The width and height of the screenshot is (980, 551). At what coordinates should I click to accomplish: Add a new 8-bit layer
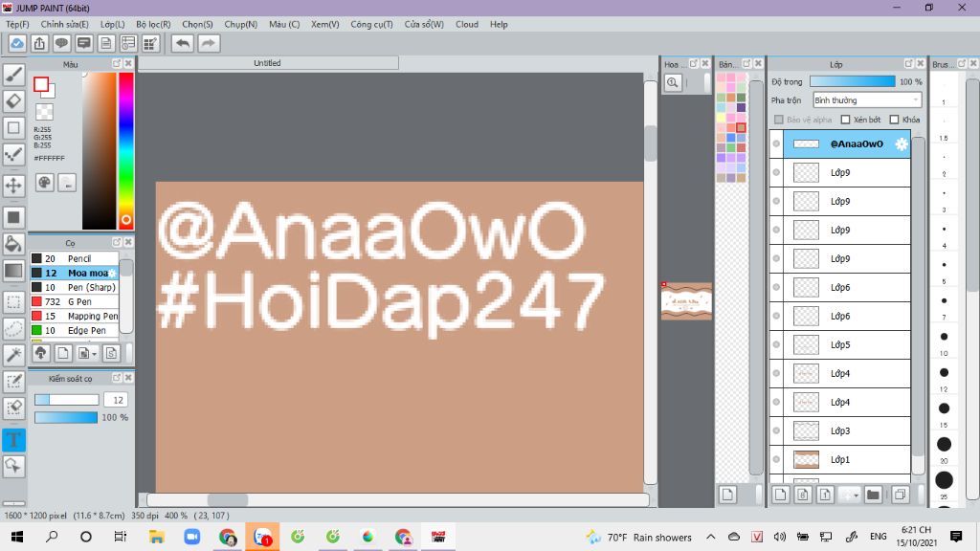803,495
